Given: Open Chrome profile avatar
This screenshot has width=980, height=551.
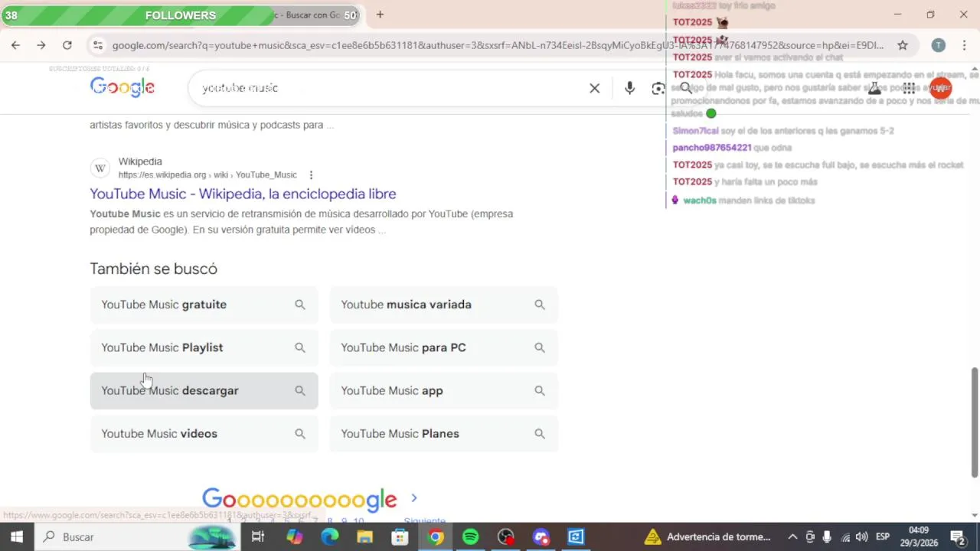Looking at the screenshot, I should coord(938,45).
